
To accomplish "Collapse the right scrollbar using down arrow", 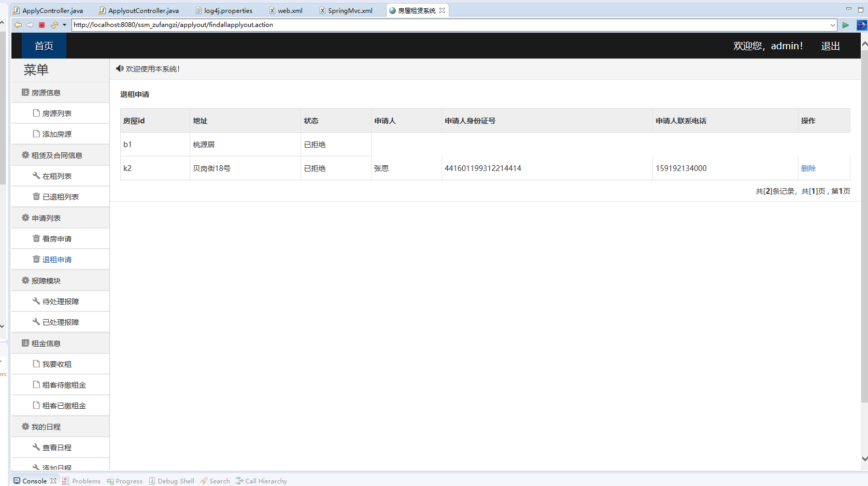I will coord(864,458).
